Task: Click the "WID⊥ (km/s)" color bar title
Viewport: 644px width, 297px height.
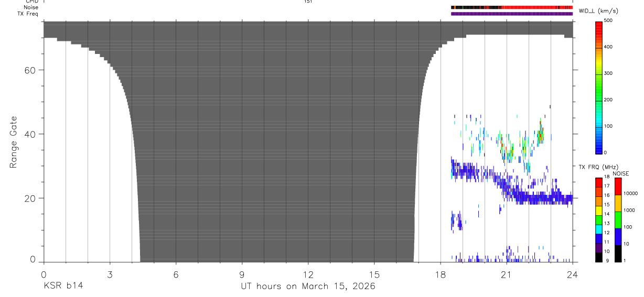Action: 598,11
